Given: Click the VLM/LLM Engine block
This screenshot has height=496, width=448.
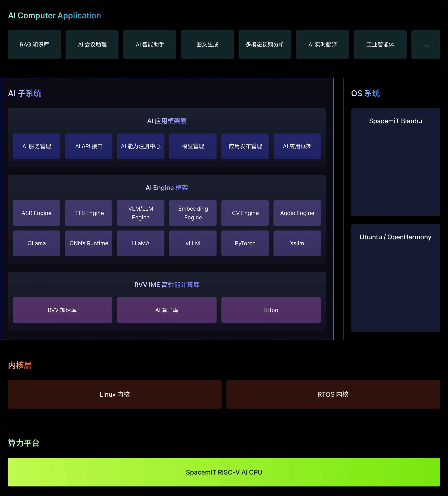Looking at the screenshot, I should [141, 213].
